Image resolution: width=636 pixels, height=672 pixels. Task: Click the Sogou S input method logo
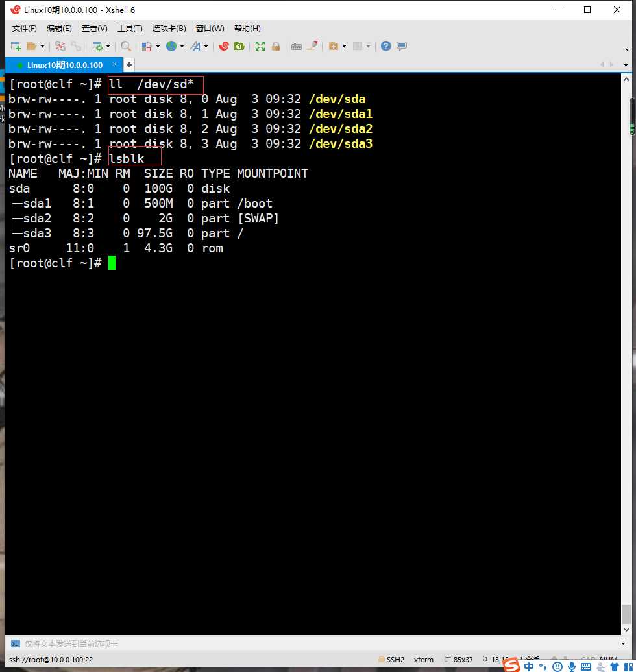click(511, 665)
